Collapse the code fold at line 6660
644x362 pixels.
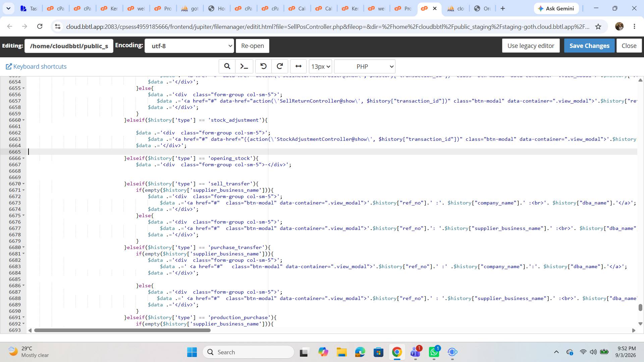point(23,120)
